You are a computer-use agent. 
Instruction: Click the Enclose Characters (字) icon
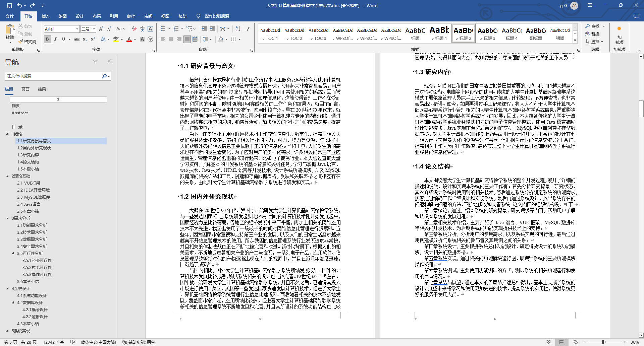coord(150,39)
